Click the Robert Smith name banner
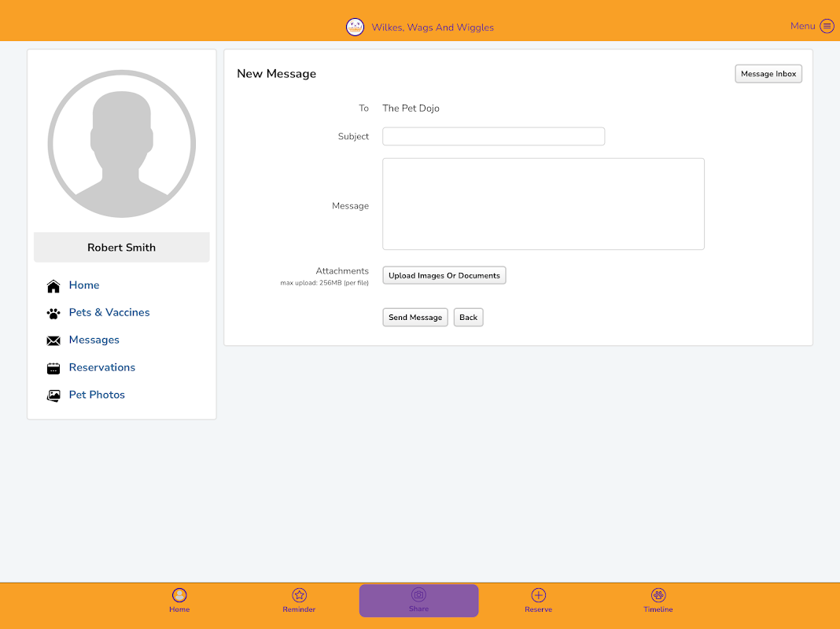This screenshot has width=840, height=629. [122, 248]
